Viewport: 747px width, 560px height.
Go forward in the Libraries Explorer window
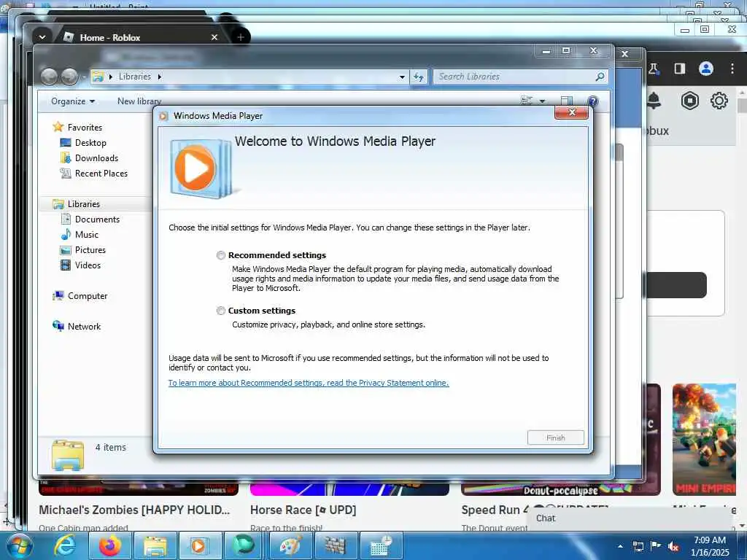69,77
